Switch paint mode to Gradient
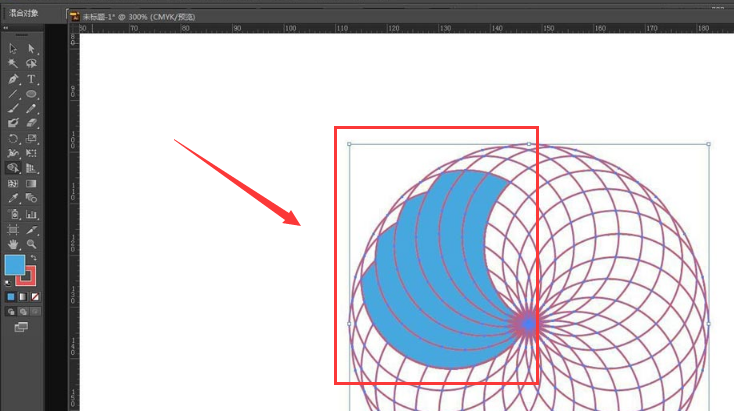 (23, 297)
